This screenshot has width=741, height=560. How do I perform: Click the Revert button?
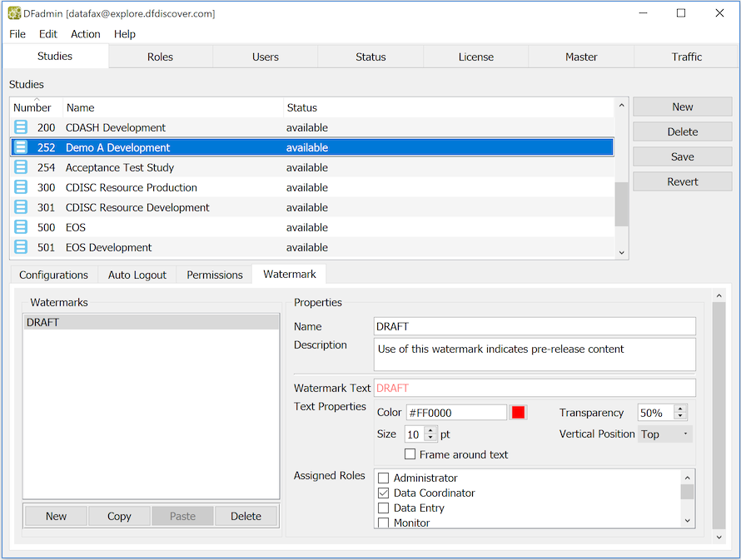pyautogui.click(x=683, y=181)
